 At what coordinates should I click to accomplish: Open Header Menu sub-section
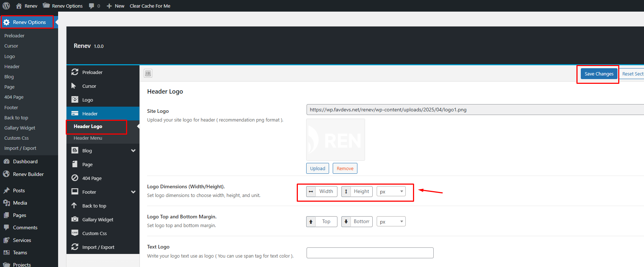88,138
